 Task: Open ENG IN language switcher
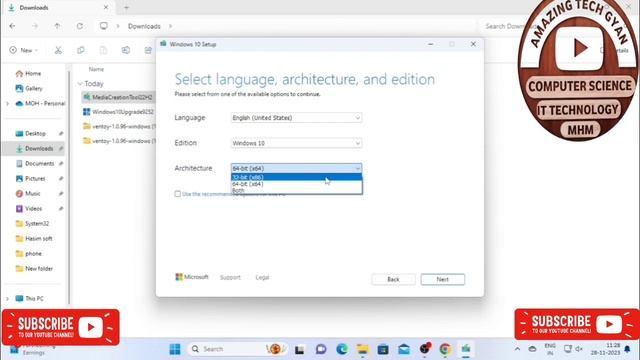click(x=550, y=349)
